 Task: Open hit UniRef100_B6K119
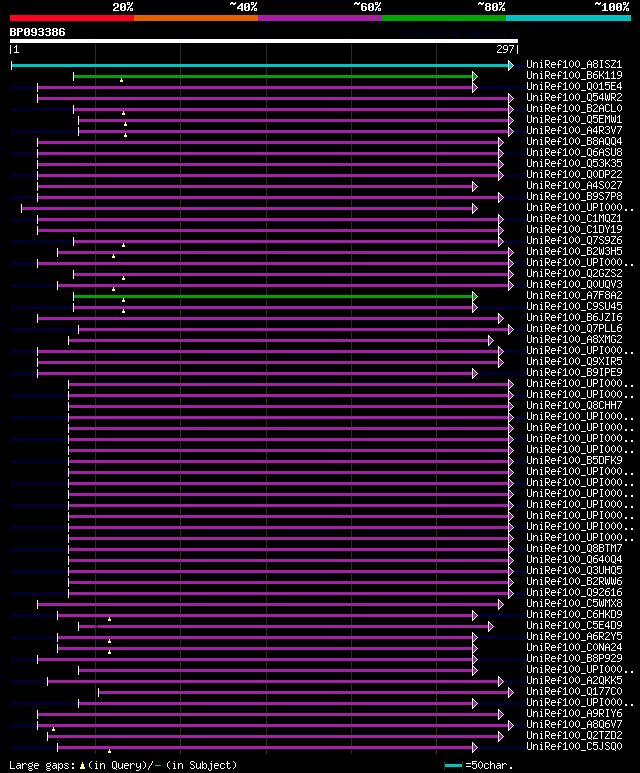(x=574, y=75)
